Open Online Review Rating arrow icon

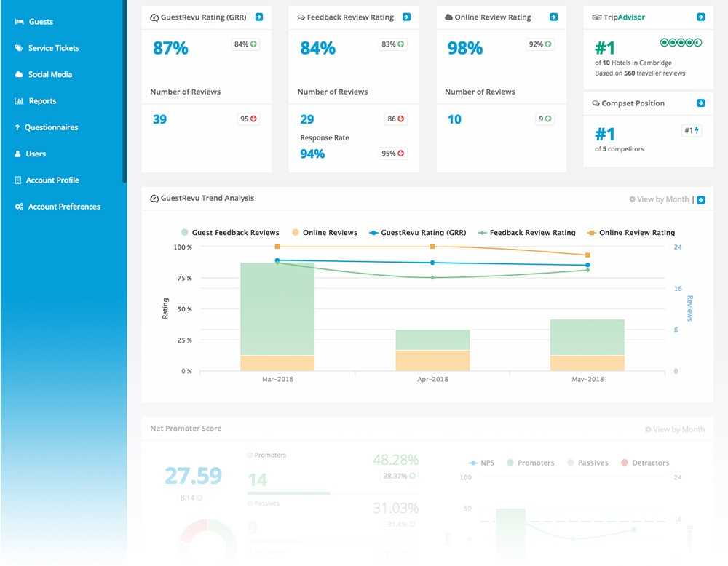click(x=554, y=17)
